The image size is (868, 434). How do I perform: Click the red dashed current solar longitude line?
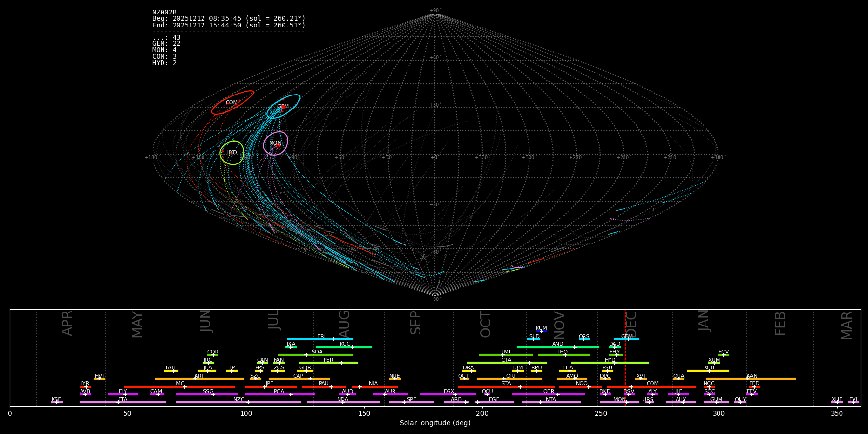coord(625,357)
